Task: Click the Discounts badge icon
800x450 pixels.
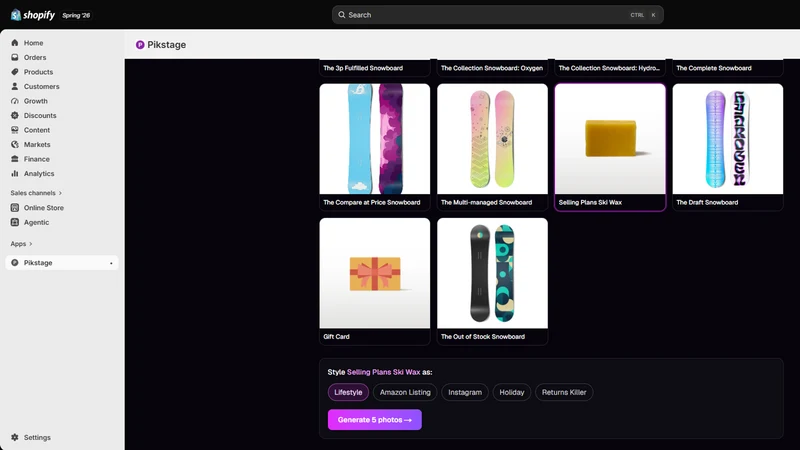Action: [x=15, y=115]
